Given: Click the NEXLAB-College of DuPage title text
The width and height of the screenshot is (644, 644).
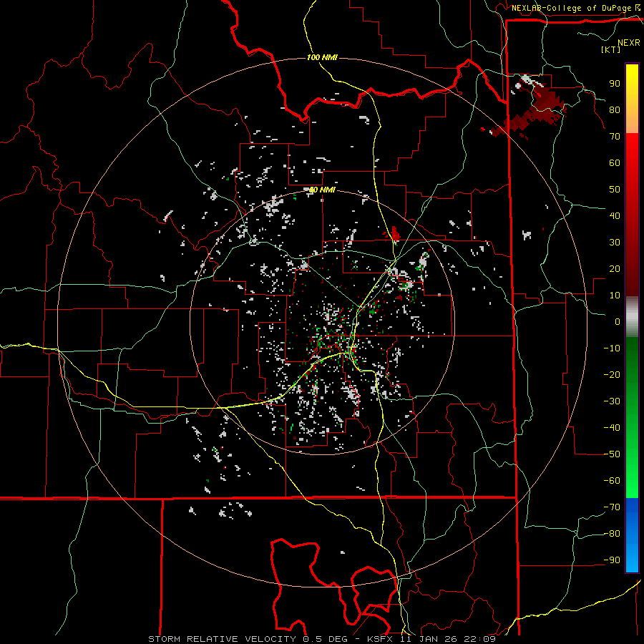Looking at the screenshot, I should [x=571, y=8].
